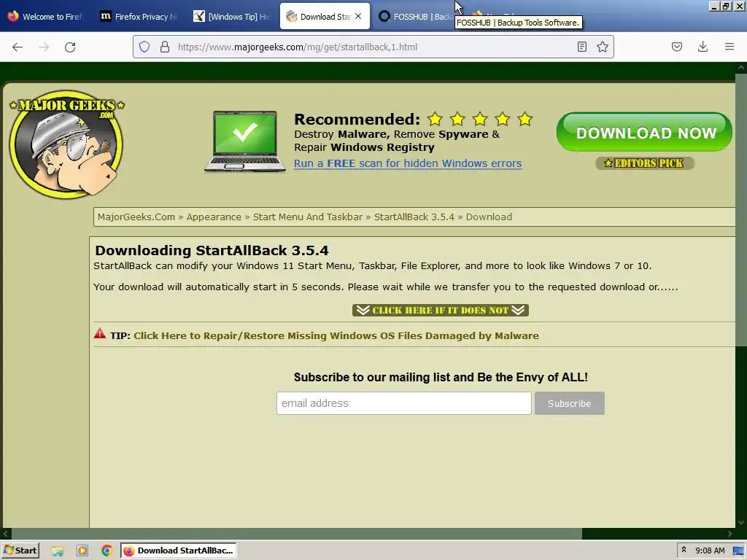The height and width of the screenshot is (560, 747).
Task: Click the Subscribe button
Action: [569, 403]
